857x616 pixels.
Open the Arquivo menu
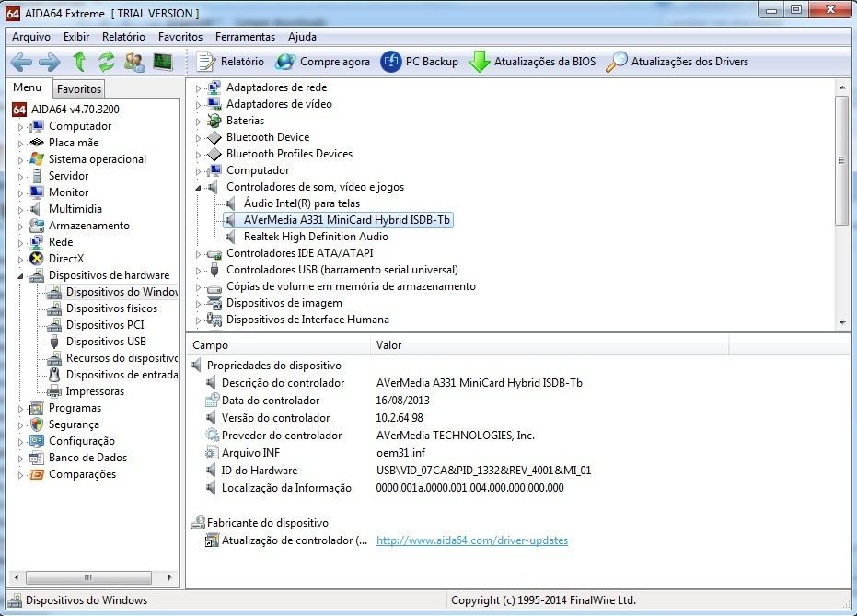coord(31,37)
